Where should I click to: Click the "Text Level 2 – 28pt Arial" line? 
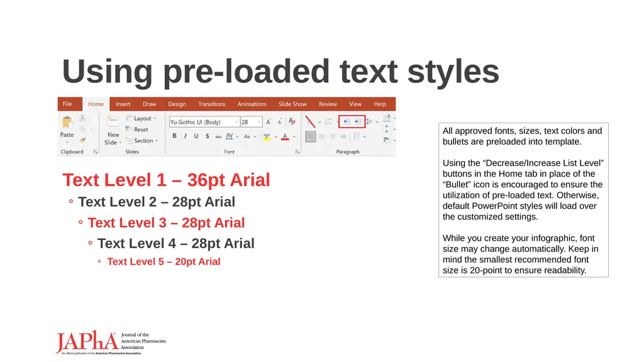[x=157, y=202]
